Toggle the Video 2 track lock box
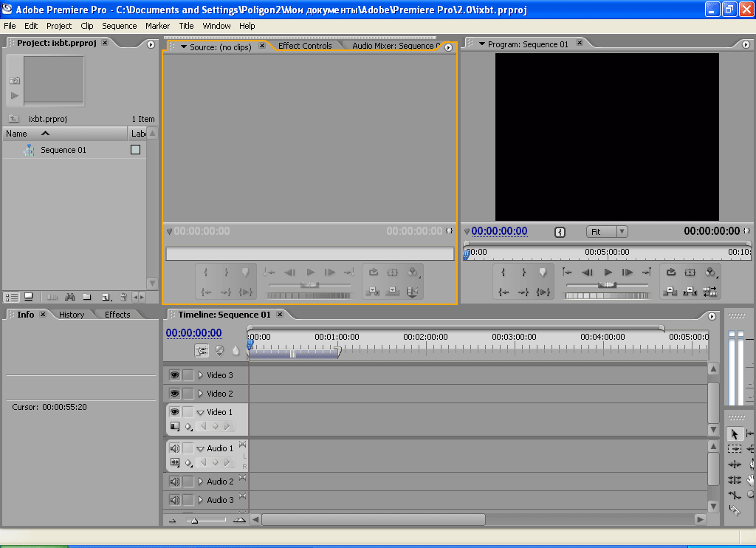This screenshot has height=548, width=756. coord(188,394)
